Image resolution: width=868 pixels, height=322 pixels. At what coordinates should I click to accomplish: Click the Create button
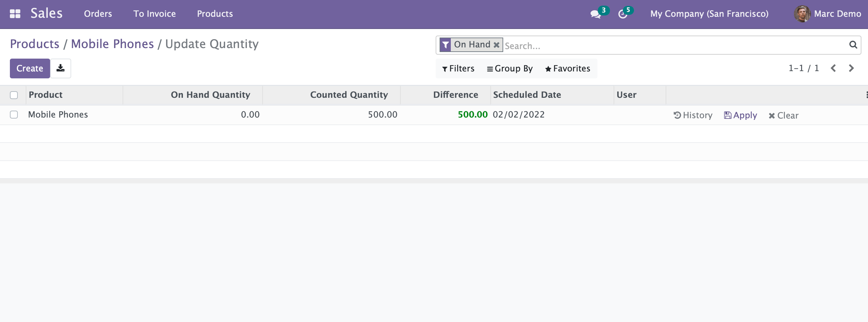point(30,68)
